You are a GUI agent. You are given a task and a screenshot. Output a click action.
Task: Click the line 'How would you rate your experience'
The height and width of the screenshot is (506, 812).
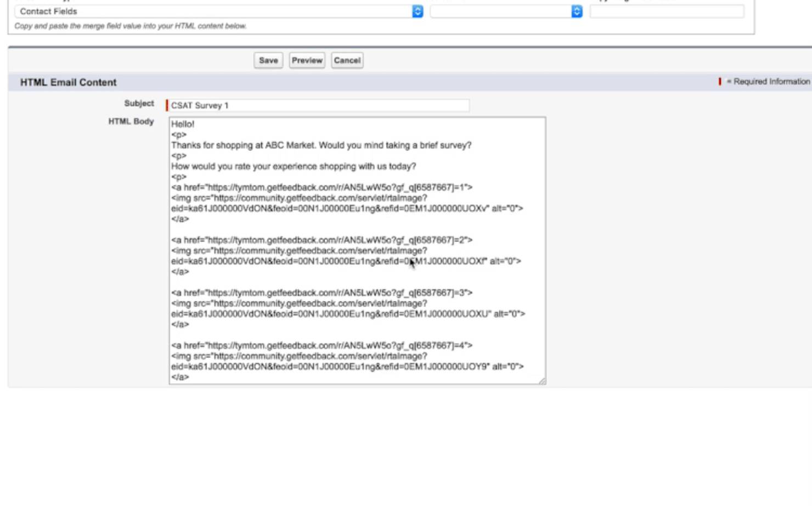[x=294, y=166]
